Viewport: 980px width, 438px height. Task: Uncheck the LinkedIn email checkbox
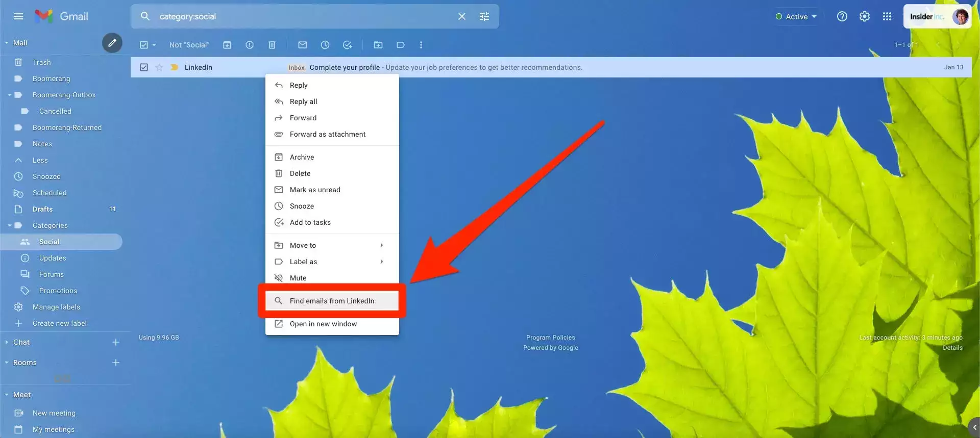pos(144,67)
